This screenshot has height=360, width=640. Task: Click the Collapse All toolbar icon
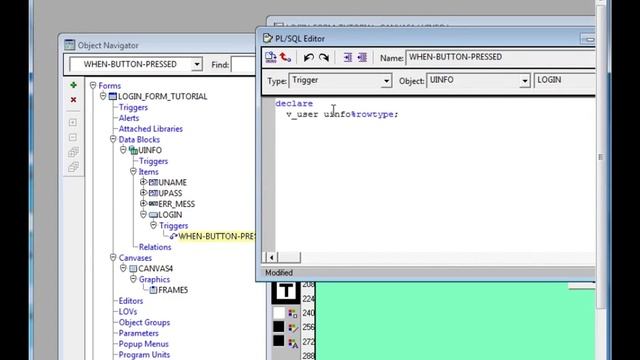tap(73, 167)
